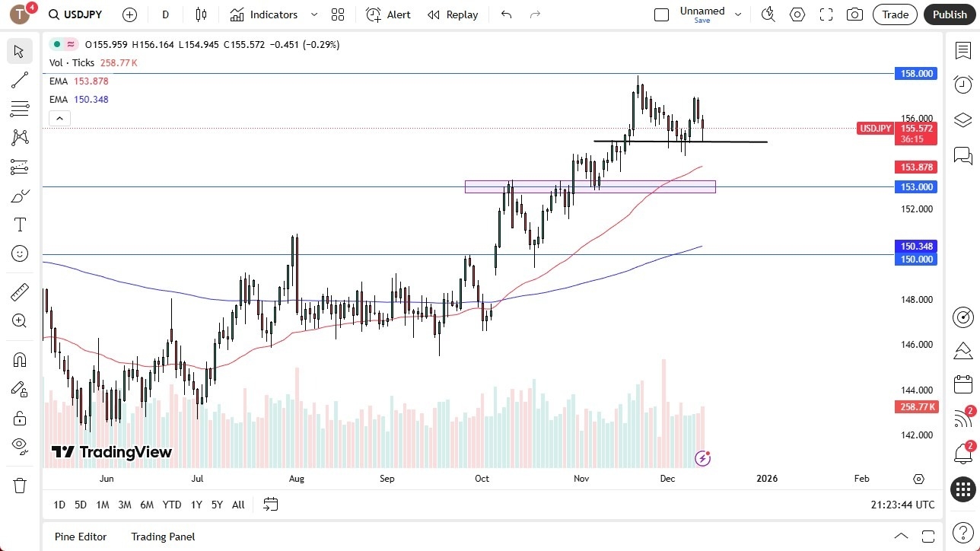Select the Trend Line tool
Viewport: 980px width, 551px height.
click(x=19, y=80)
